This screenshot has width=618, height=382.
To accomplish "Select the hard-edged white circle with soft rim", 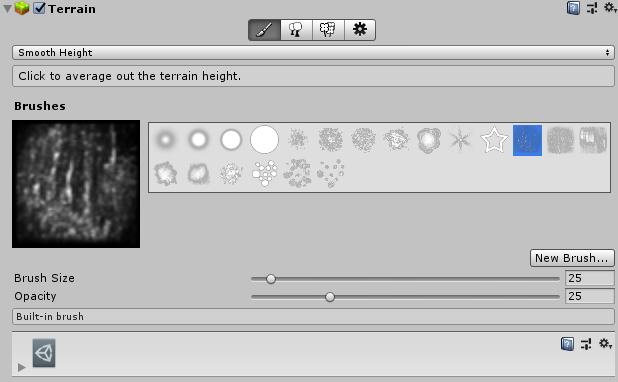I will click(x=231, y=140).
